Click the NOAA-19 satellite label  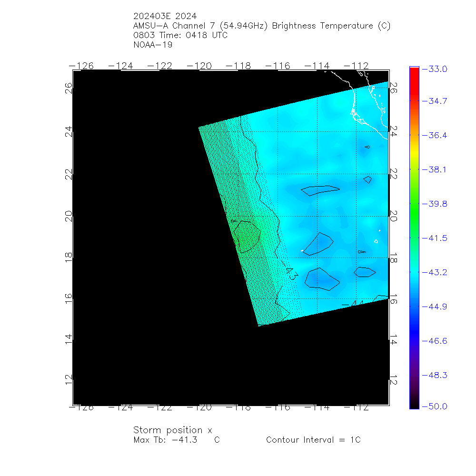(x=153, y=45)
